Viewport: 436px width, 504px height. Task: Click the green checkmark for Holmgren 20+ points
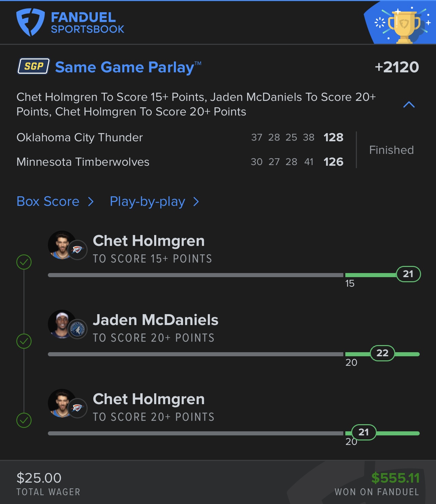pyautogui.click(x=24, y=420)
